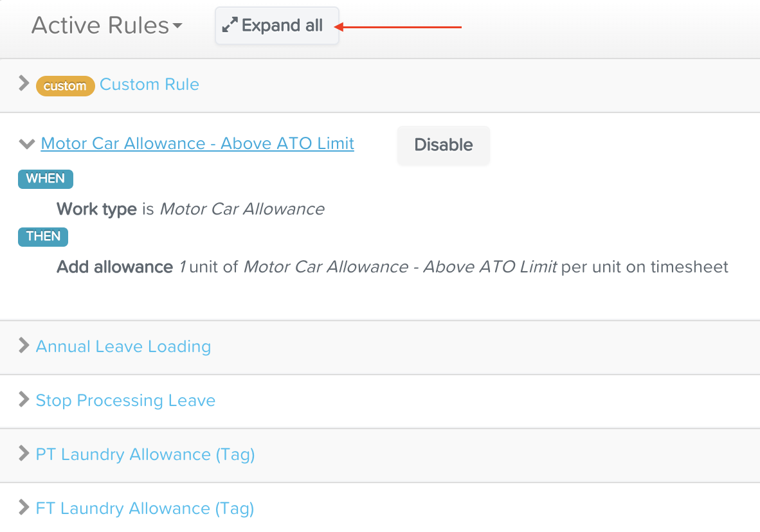
Task: Click the orange custom badge
Action: (65, 85)
